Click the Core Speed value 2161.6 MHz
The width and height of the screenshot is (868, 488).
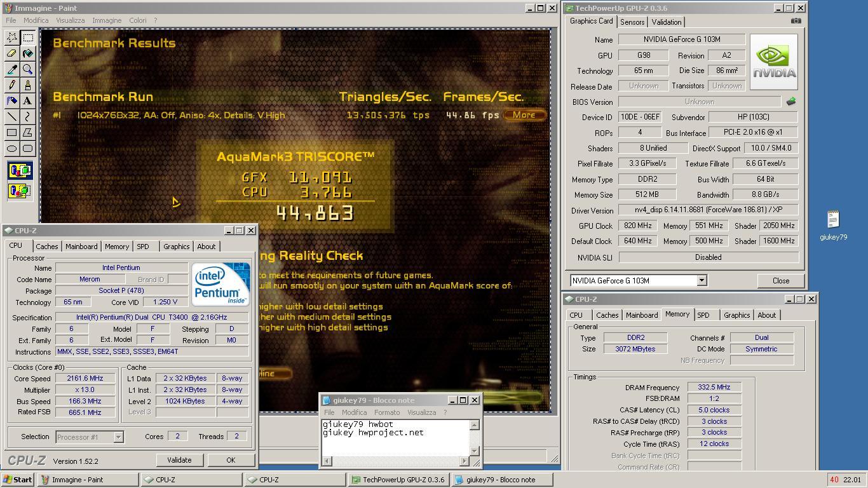(x=85, y=379)
